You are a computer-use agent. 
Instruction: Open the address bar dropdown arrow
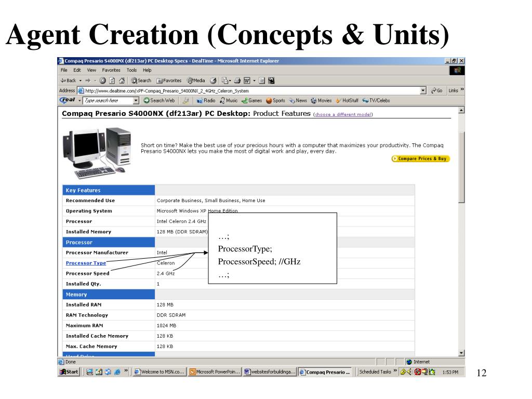[423, 90]
